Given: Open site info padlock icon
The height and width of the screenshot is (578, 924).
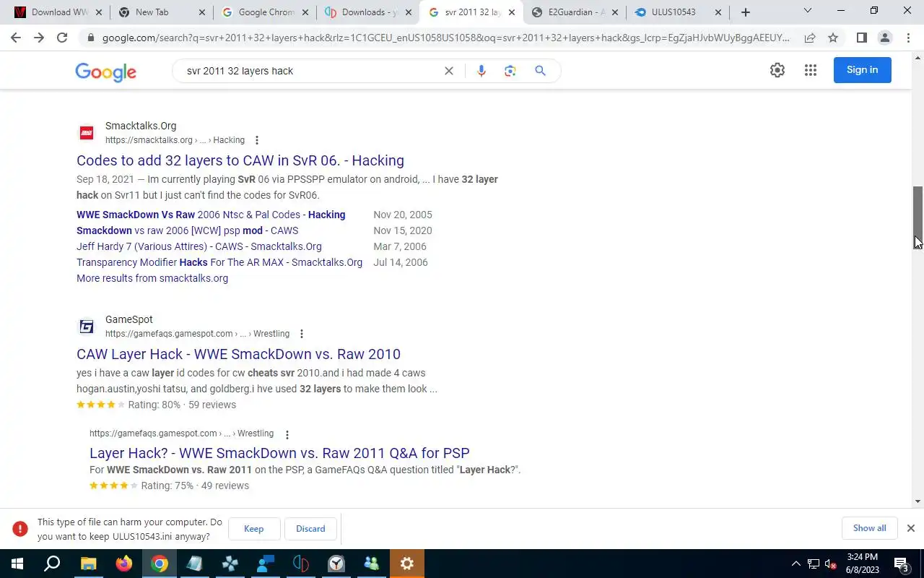Looking at the screenshot, I should [90, 38].
